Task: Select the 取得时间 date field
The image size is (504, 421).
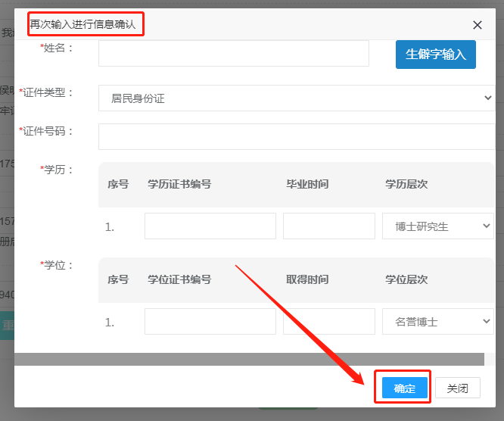Action: point(328,322)
